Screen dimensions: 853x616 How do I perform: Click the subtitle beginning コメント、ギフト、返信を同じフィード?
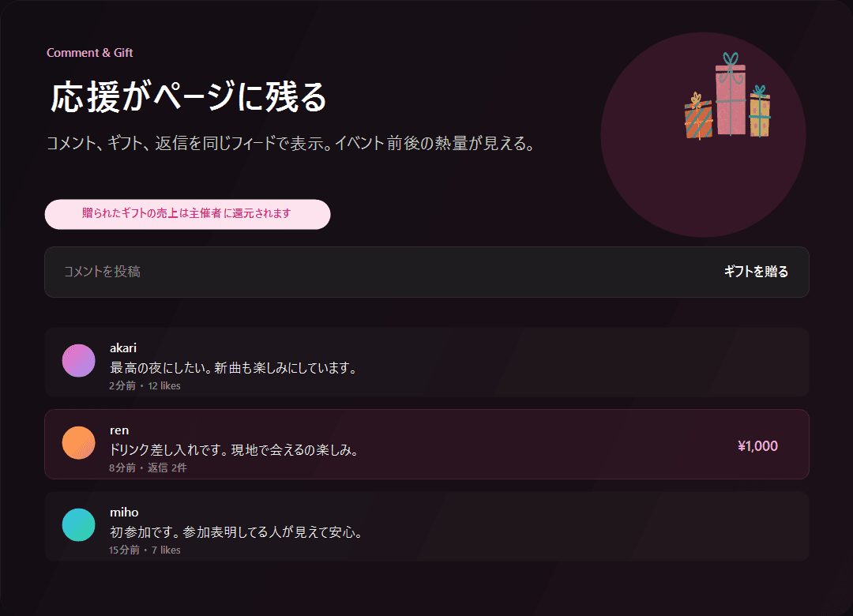[x=291, y=144]
